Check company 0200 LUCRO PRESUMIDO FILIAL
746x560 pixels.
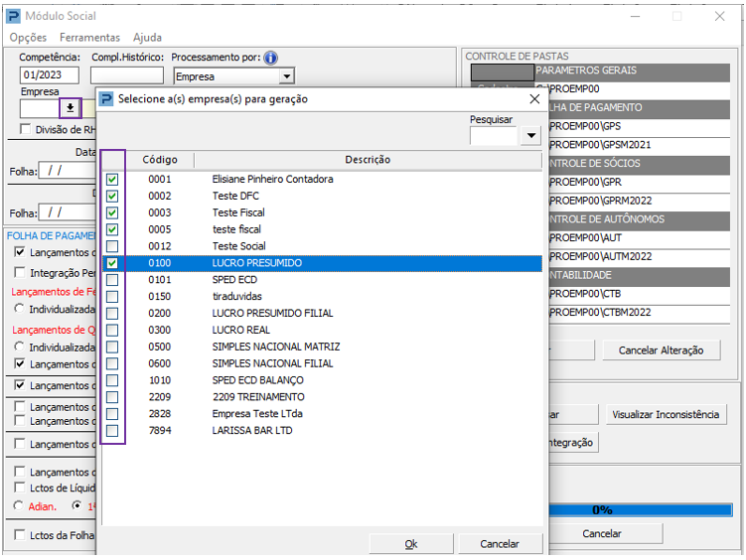(112, 314)
